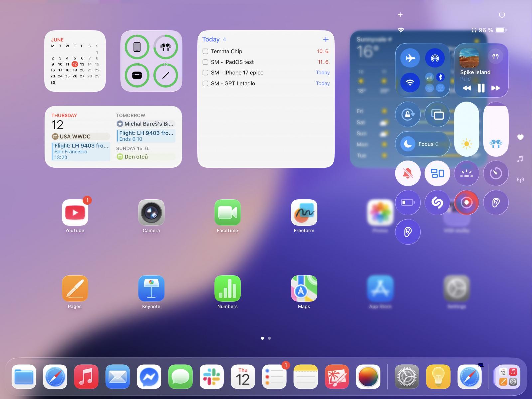Add new reminder in Today widget
532x399 pixels.
(x=326, y=39)
